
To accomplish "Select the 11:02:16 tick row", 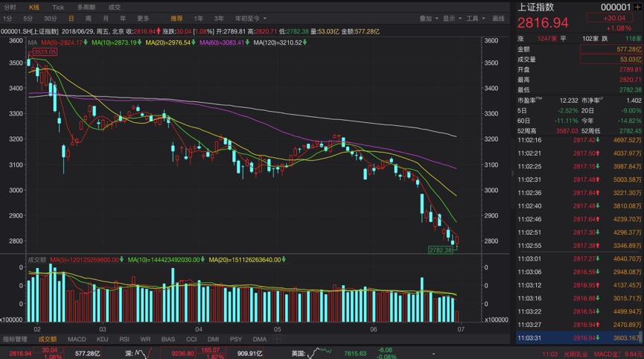I will tap(579, 140).
